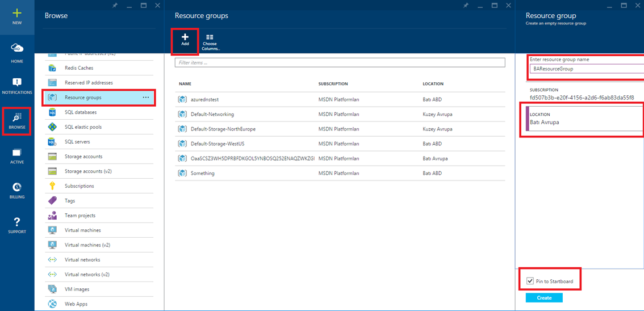Viewport: 644px width, 311px height.
Task: Open the OaaSCSZ3WH5DPRBFDKGOL5YNBOSQ252ENAQZWKZGI resource group
Action: pos(340,158)
